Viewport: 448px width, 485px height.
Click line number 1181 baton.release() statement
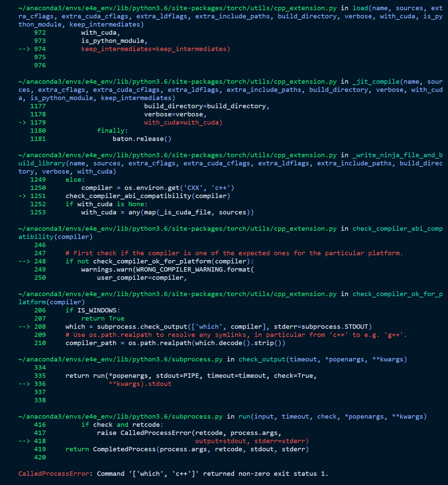[x=142, y=139]
